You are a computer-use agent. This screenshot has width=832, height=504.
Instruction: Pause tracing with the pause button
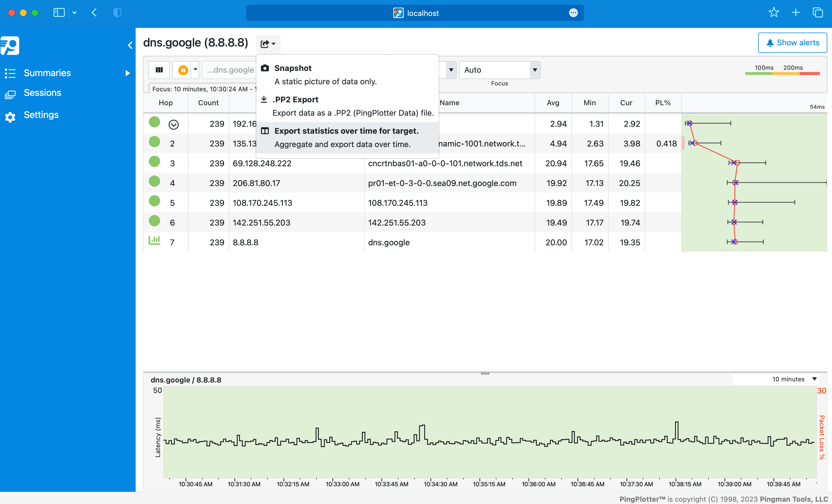click(183, 70)
